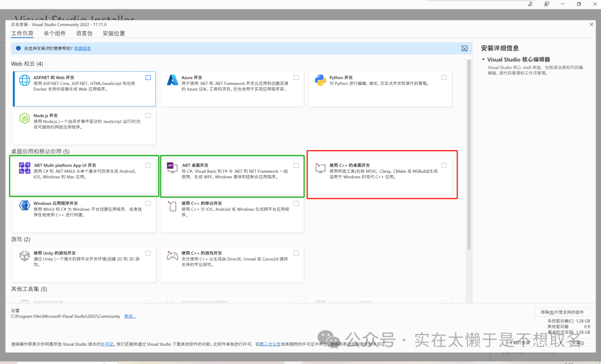Select the Node.js 开发 checkbox
Image resolution: width=601 pixels, height=364 pixels.
[149, 116]
